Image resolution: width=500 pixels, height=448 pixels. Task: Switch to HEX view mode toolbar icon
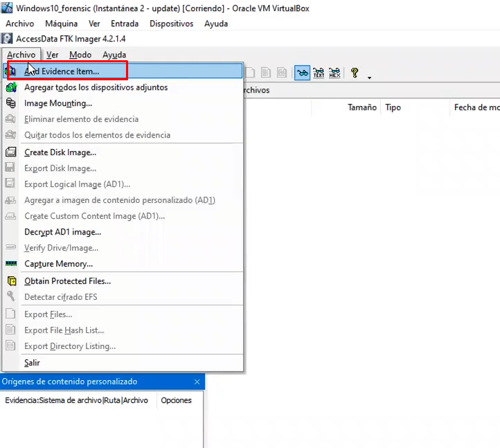click(x=334, y=73)
